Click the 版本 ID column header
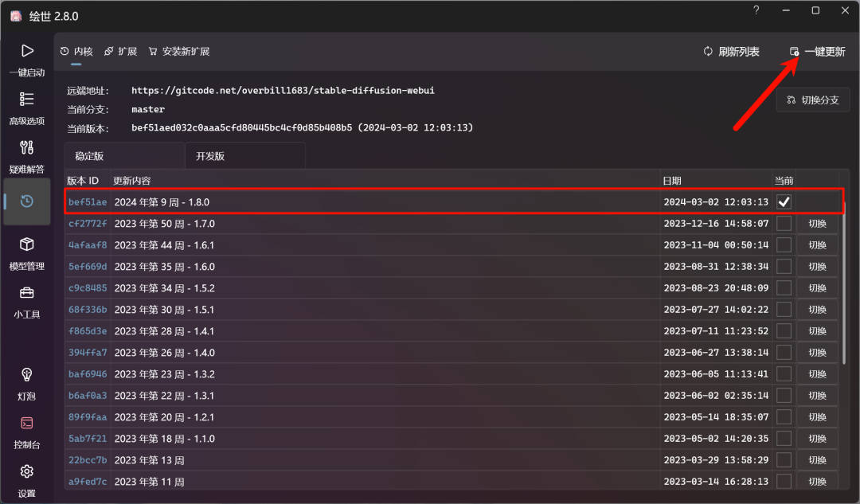The width and height of the screenshot is (860, 504). (x=83, y=181)
